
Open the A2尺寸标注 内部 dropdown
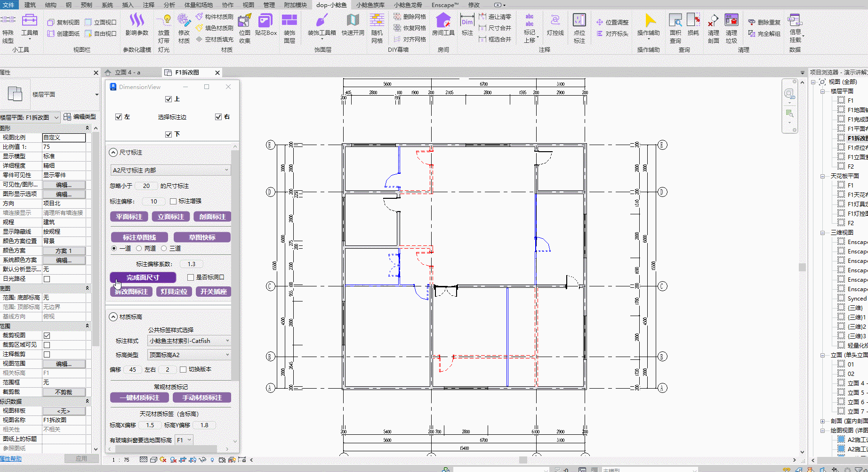tap(170, 170)
